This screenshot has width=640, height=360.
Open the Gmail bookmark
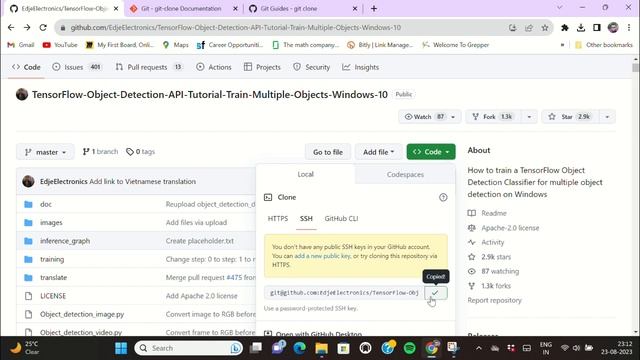click(x=21, y=45)
